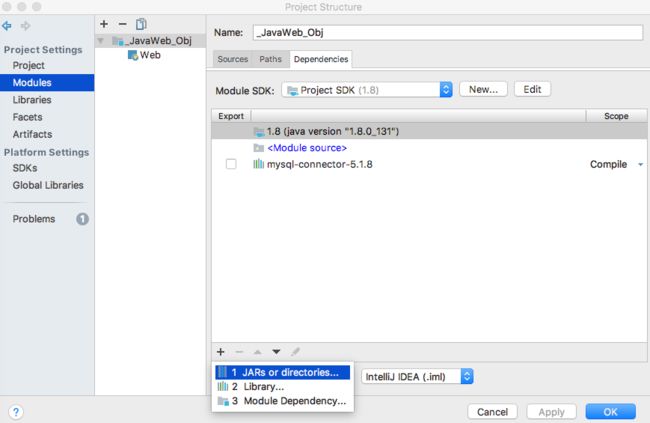The image size is (650, 423).
Task: Click the Web facet icon
Action: point(133,55)
